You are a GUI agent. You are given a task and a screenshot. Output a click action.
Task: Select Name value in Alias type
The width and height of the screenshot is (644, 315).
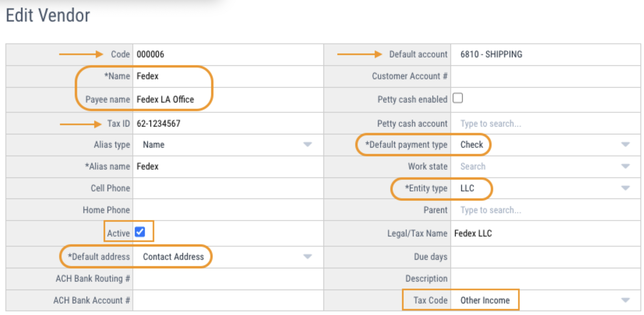point(154,145)
